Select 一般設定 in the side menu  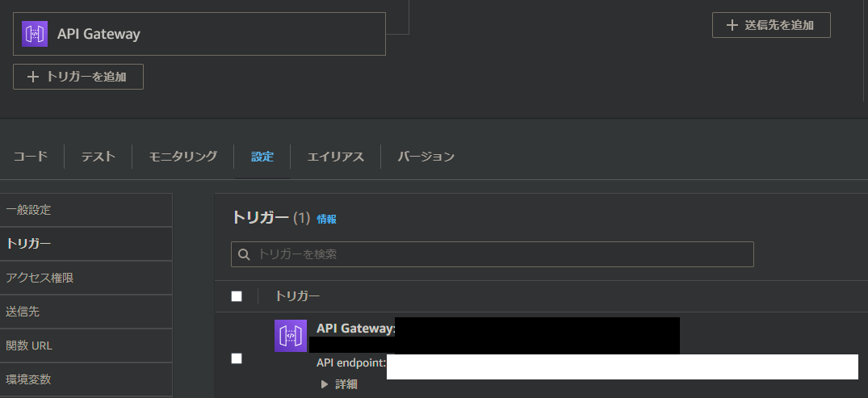tap(86, 210)
